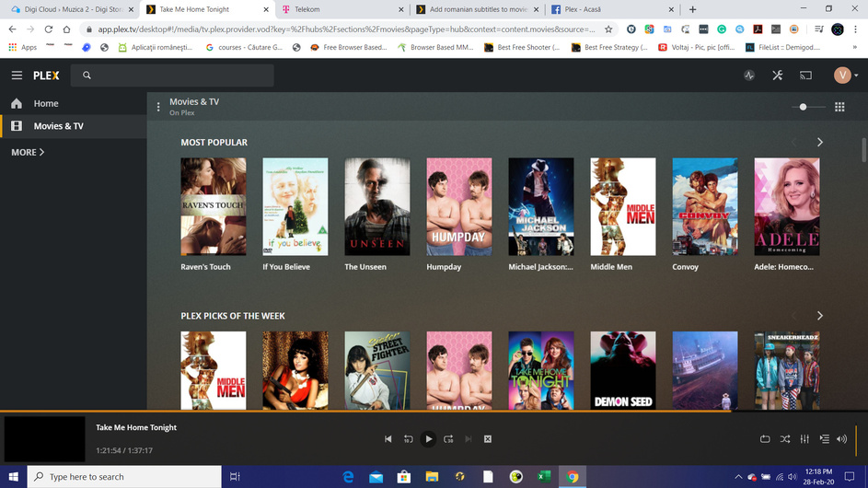Open Movies & TV three-dot options menu
The height and width of the screenshot is (488, 868).
click(158, 107)
